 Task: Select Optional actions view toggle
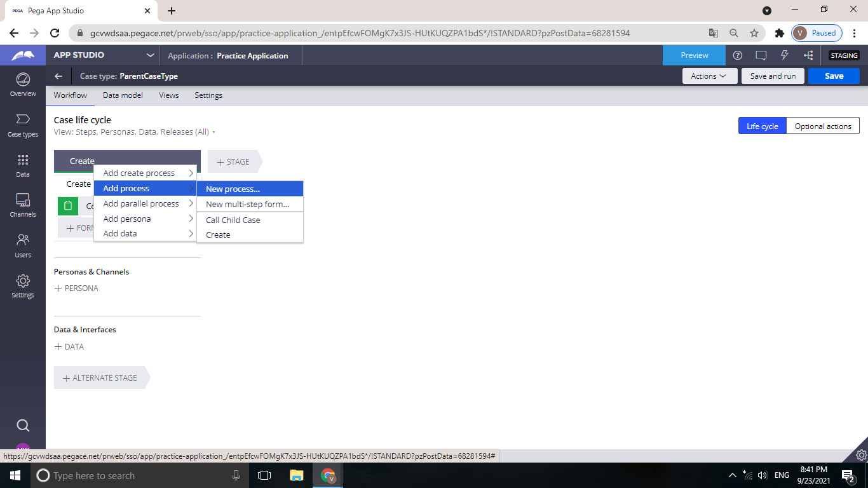coord(823,126)
